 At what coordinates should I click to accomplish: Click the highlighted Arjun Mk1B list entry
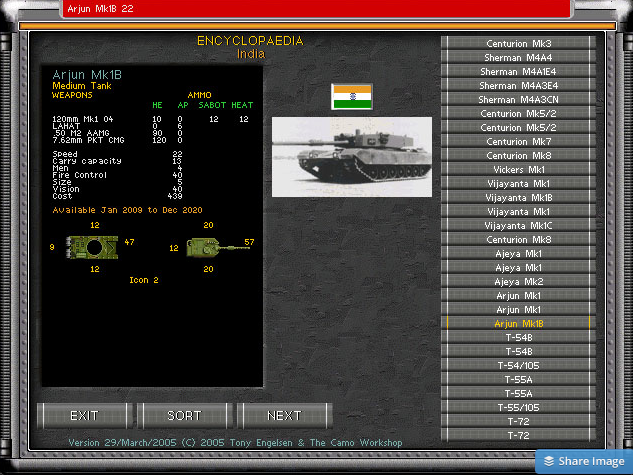tap(518, 324)
